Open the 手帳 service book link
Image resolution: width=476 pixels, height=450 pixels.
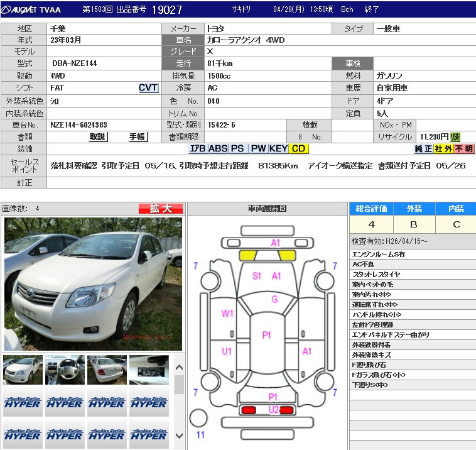(x=137, y=137)
